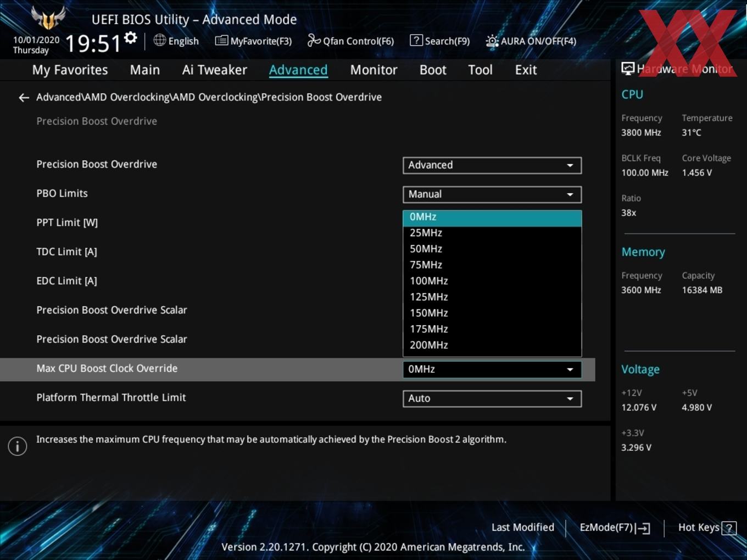Open the Tool tab

tap(480, 70)
